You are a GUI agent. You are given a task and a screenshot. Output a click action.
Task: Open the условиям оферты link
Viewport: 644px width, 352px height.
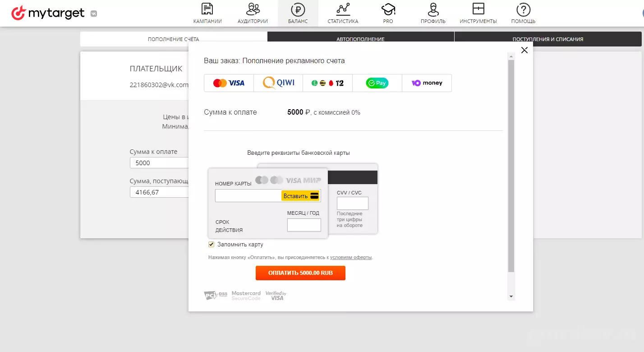tap(351, 258)
